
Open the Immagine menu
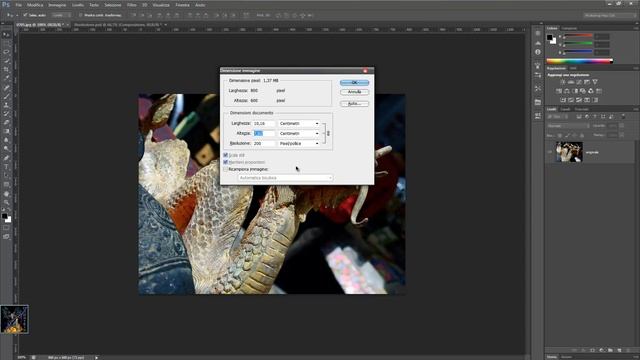point(57,5)
